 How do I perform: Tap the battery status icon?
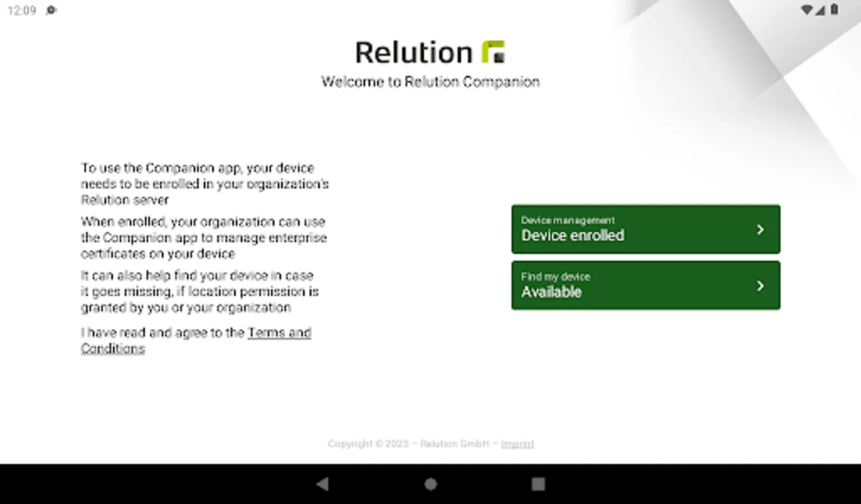click(x=835, y=10)
